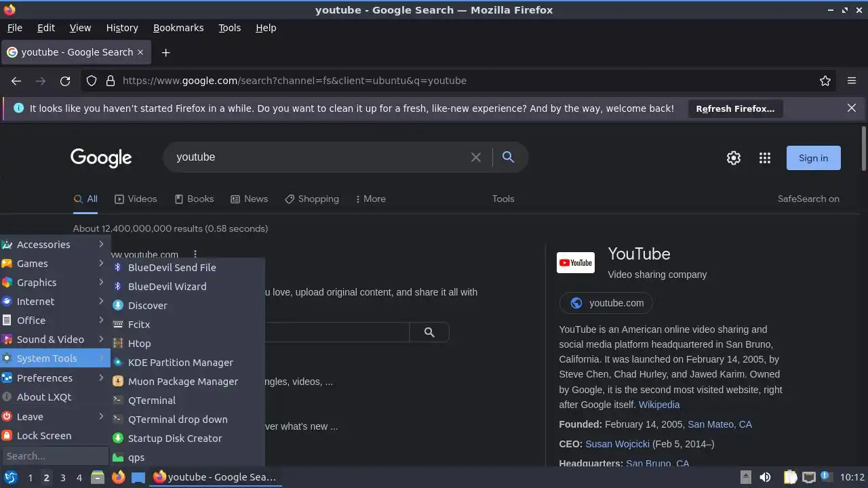Expand the Graphics submenu
The height and width of the screenshot is (488, 868).
point(55,283)
